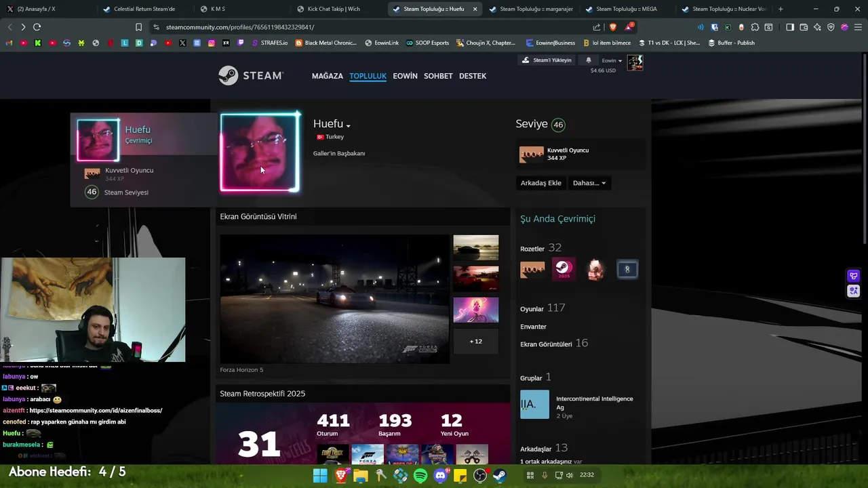Open OBS Studio from the taskbar
Image resolution: width=868 pixels, height=488 pixels.
point(480,476)
